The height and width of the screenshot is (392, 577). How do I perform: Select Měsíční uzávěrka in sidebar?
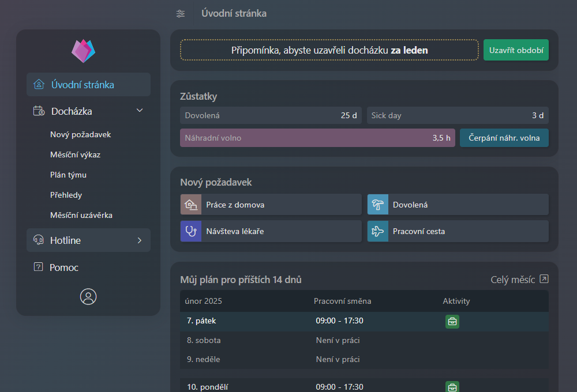[x=81, y=215]
